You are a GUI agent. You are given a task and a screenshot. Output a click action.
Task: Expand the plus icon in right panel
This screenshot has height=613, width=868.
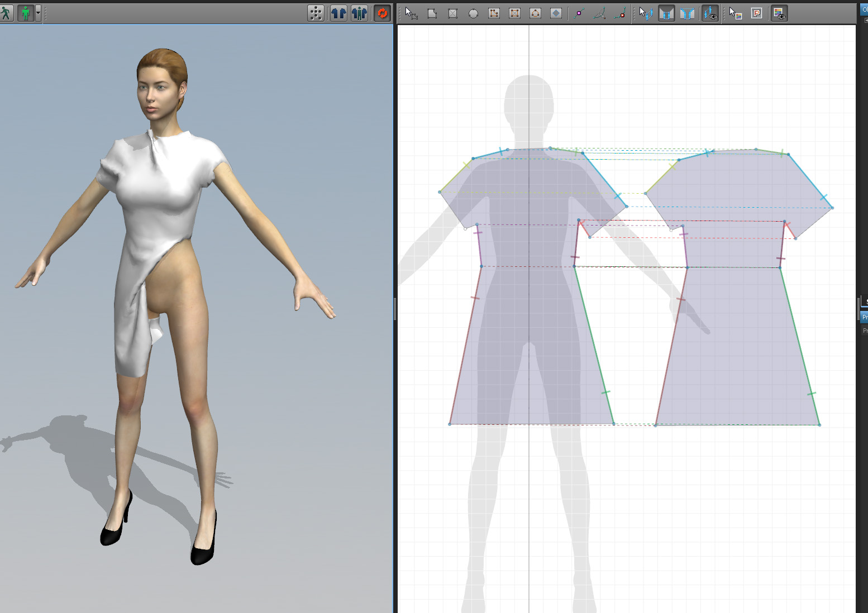[865, 20]
